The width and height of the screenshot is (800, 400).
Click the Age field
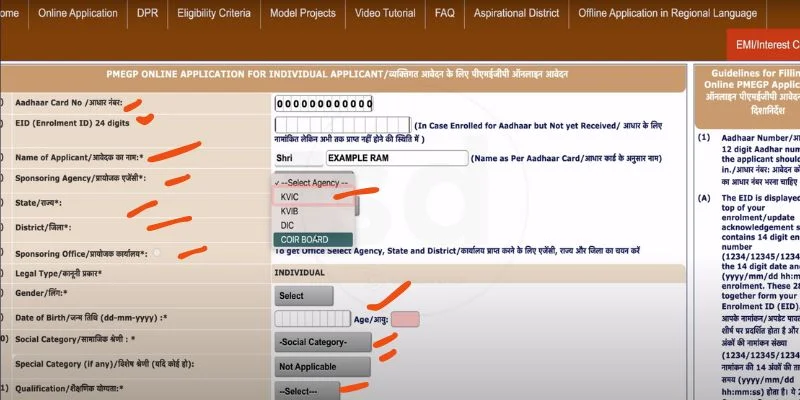click(406, 319)
